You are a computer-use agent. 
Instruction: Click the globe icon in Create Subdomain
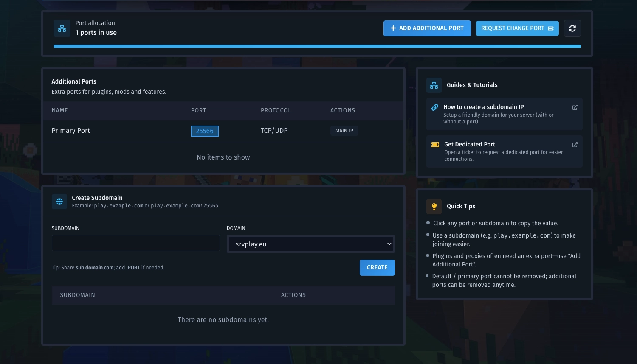click(59, 202)
